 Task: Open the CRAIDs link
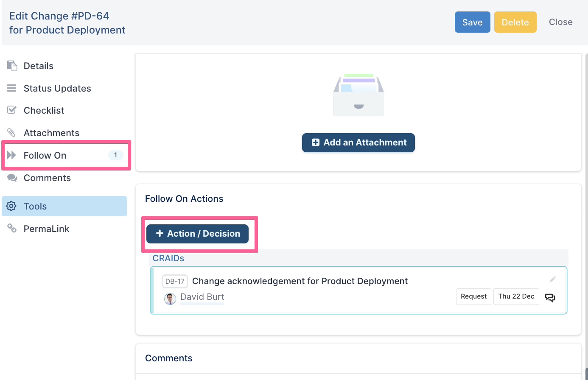(168, 258)
